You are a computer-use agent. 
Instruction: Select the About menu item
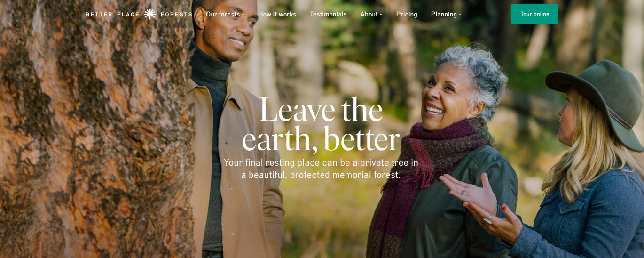(369, 14)
